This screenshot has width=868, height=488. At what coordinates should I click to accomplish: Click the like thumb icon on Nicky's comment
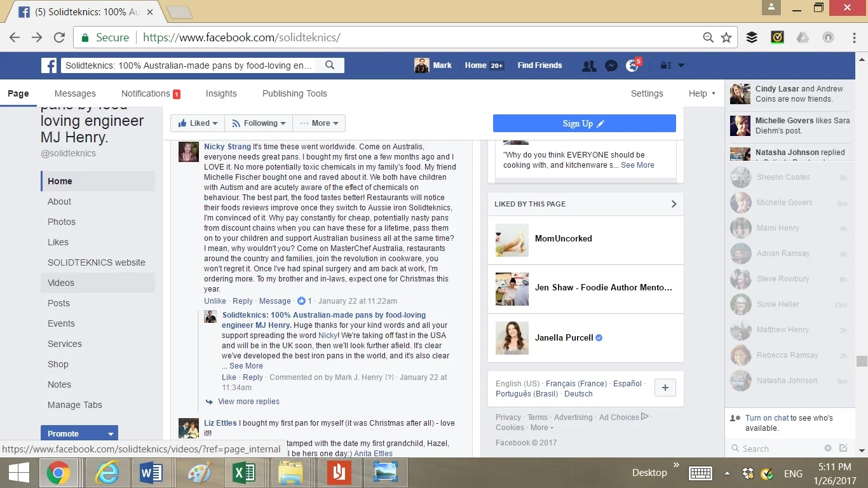coord(302,301)
